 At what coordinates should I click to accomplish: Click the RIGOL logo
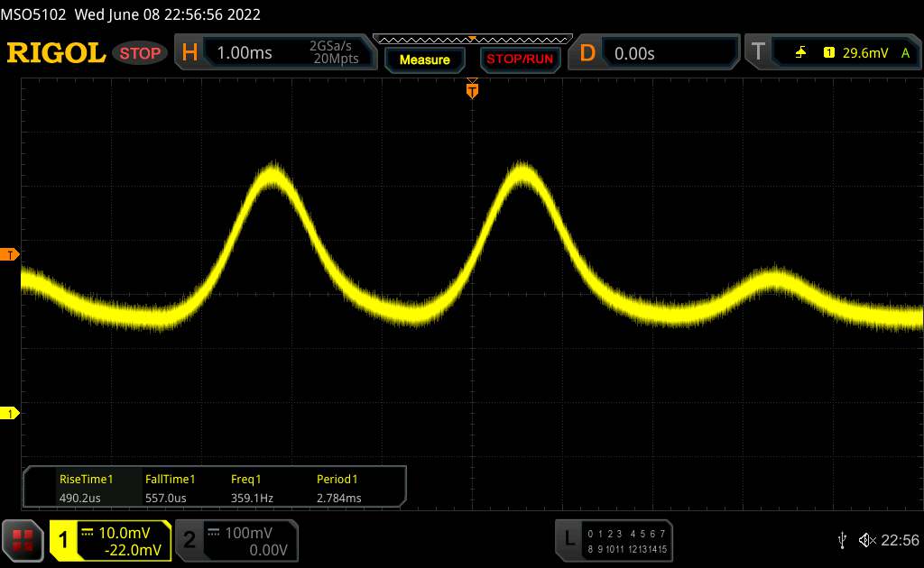(x=56, y=53)
